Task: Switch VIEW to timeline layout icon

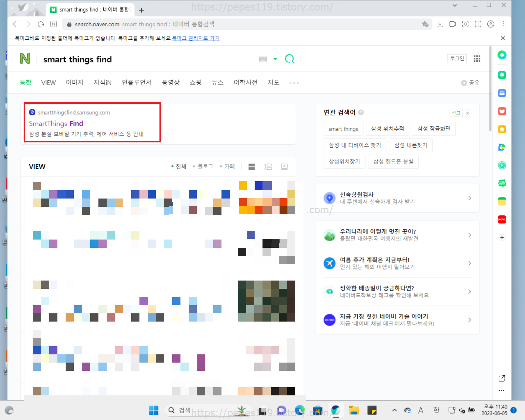Action: click(x=268, y=167)
